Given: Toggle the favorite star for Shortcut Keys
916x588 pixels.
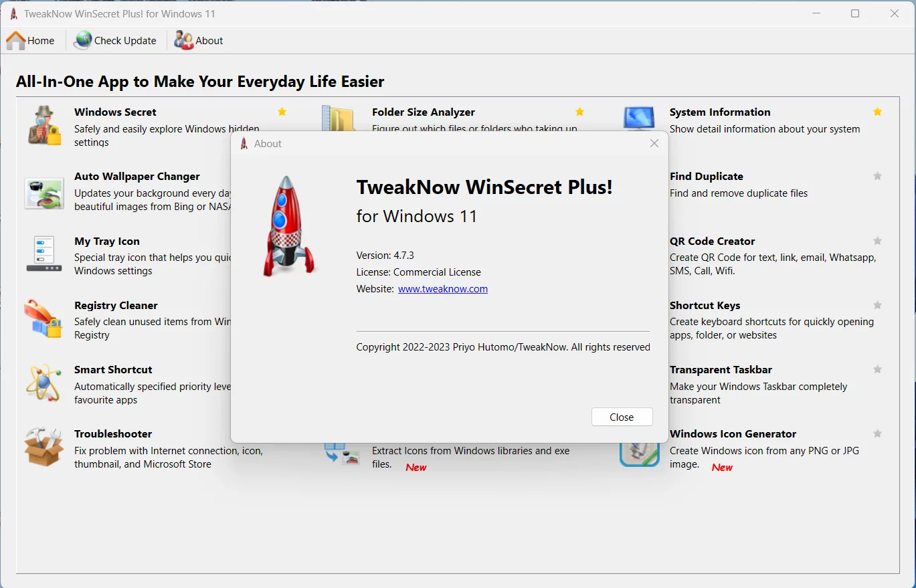Looking at the screenshot, I should (x=878, y=305).
